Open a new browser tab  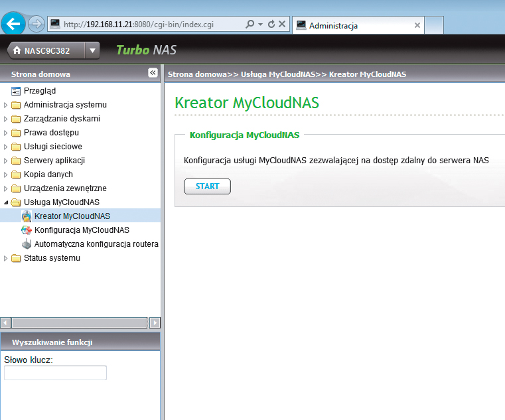(433, 25)
